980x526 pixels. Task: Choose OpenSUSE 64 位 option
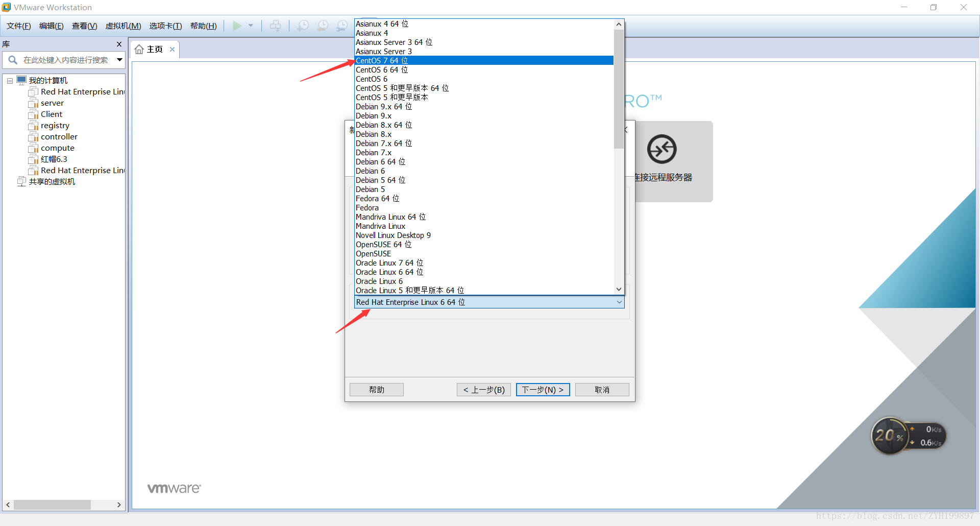pos(484,245)
